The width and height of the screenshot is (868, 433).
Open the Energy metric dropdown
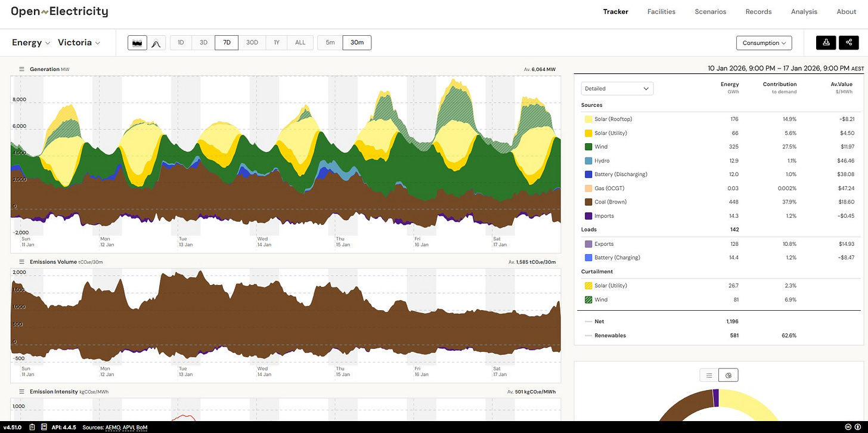[x=31, y=43]
